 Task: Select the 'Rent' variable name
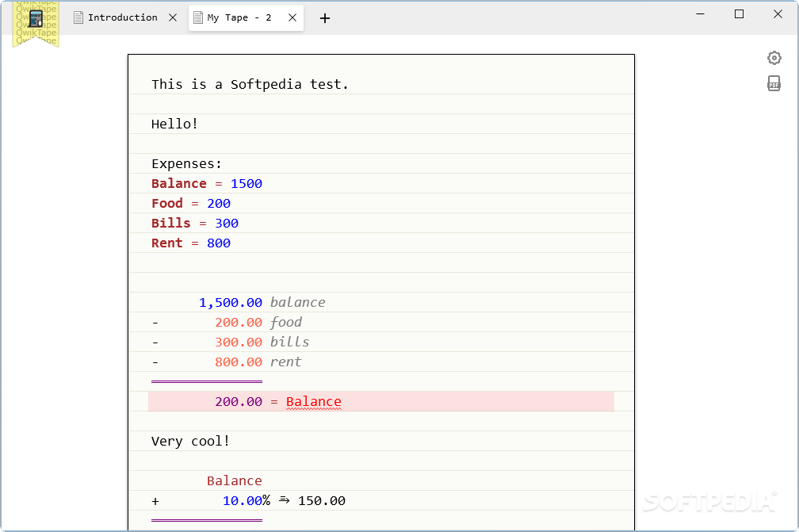coord(167,243)
